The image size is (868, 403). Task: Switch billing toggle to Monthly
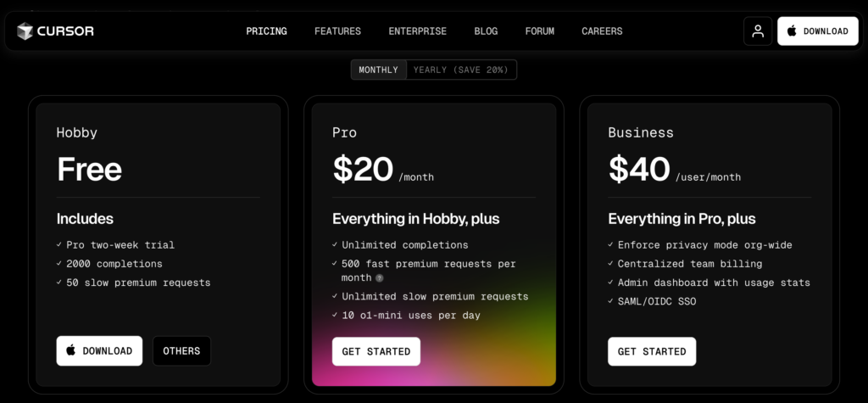tap(378, 70)
